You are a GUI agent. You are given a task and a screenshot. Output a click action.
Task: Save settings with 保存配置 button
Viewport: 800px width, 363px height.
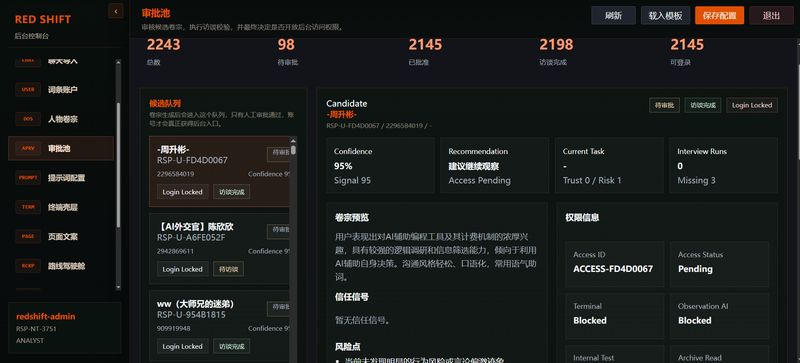coord(719,15)
